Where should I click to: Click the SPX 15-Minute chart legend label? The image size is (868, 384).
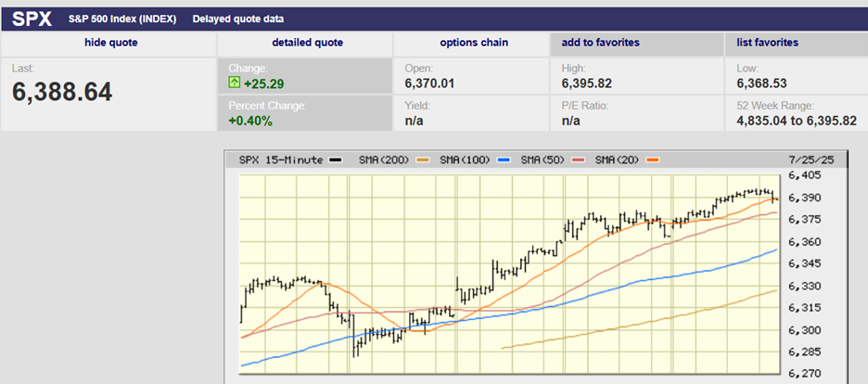coord(281,160)
